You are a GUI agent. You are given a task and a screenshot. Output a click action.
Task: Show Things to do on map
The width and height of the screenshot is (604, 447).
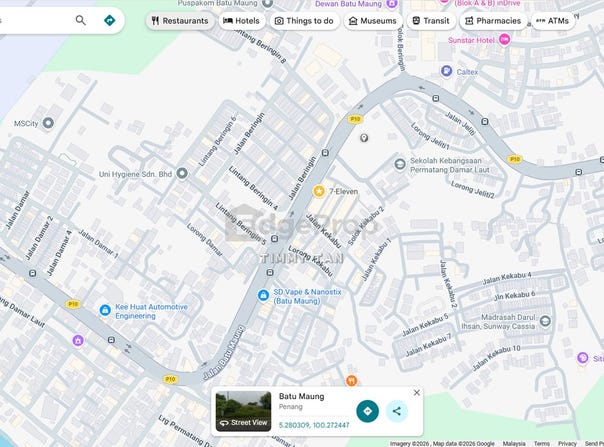[x=304, y=21]
